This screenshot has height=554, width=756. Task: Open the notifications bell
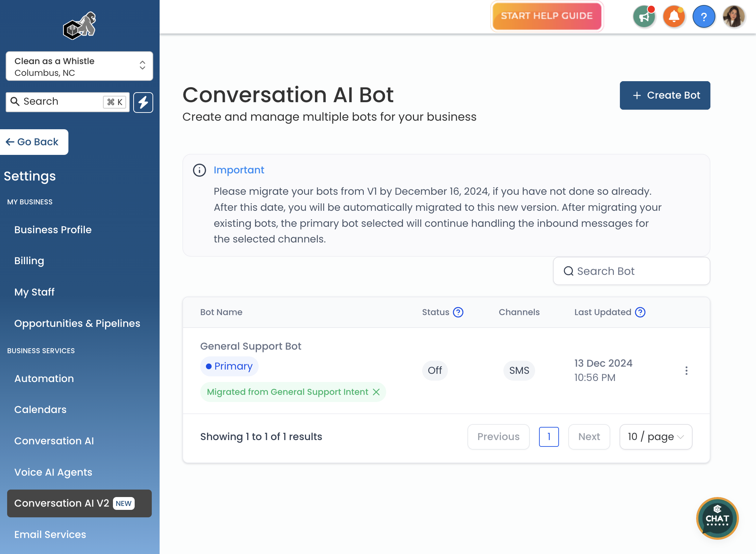tap(674, 16)
